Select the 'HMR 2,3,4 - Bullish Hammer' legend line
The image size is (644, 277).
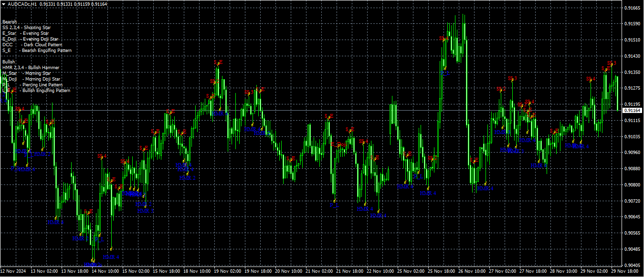click(31, 68)
